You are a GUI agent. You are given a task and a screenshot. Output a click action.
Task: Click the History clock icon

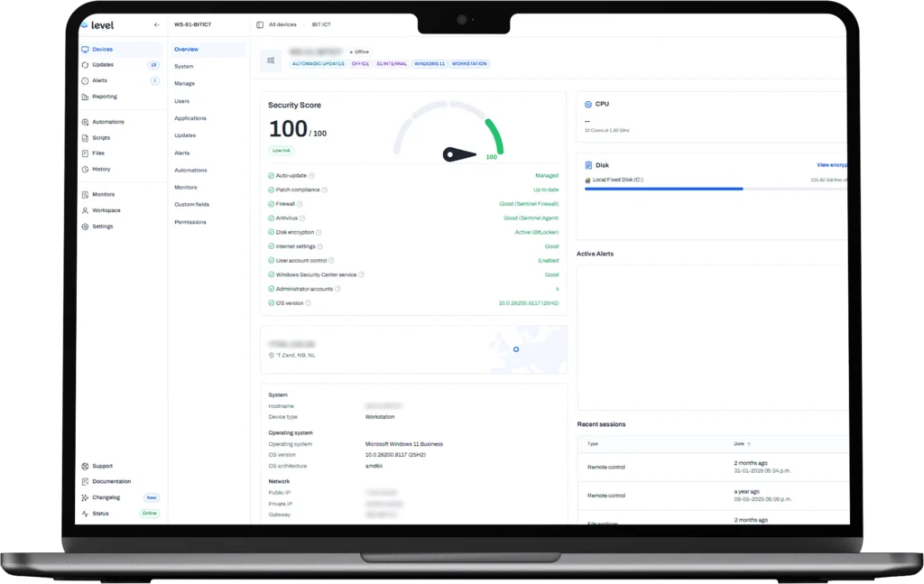[85, 170]
